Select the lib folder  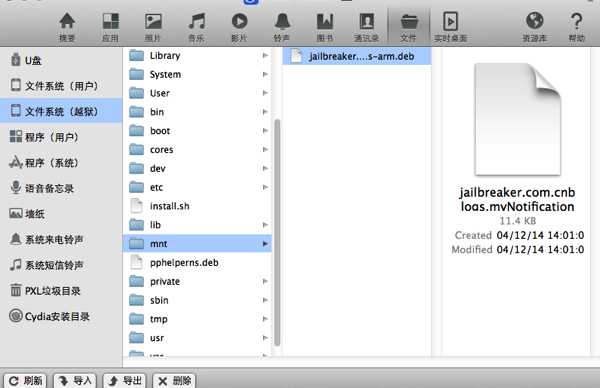point(197,225)
